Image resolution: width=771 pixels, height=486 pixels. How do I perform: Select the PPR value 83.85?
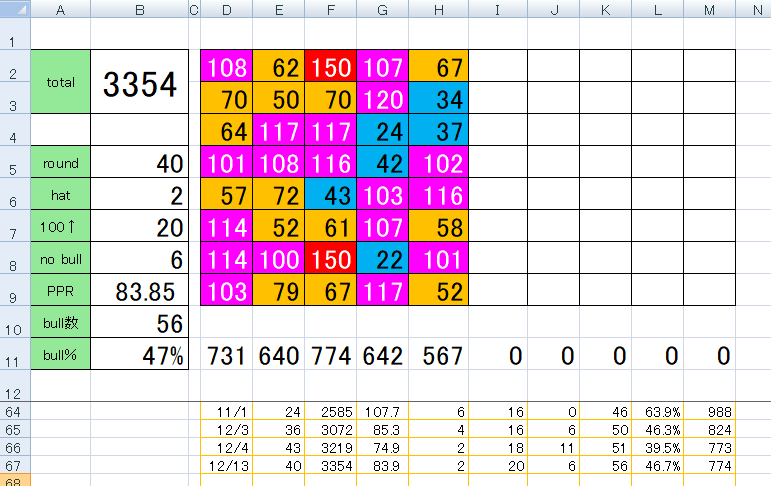140,290
